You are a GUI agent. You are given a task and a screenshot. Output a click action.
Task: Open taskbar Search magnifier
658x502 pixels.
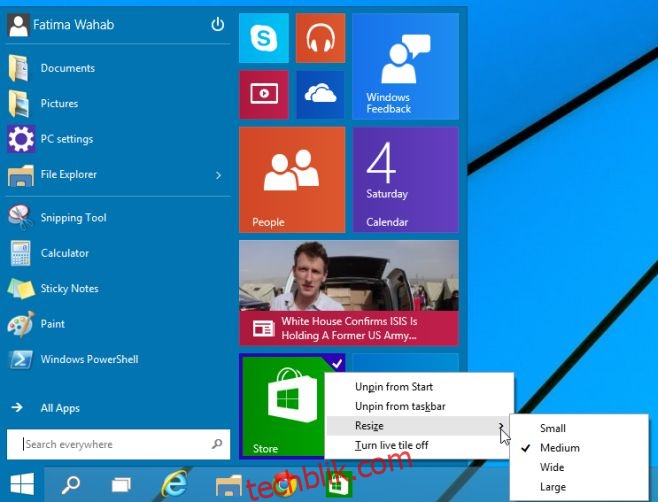tap(70, 485)
